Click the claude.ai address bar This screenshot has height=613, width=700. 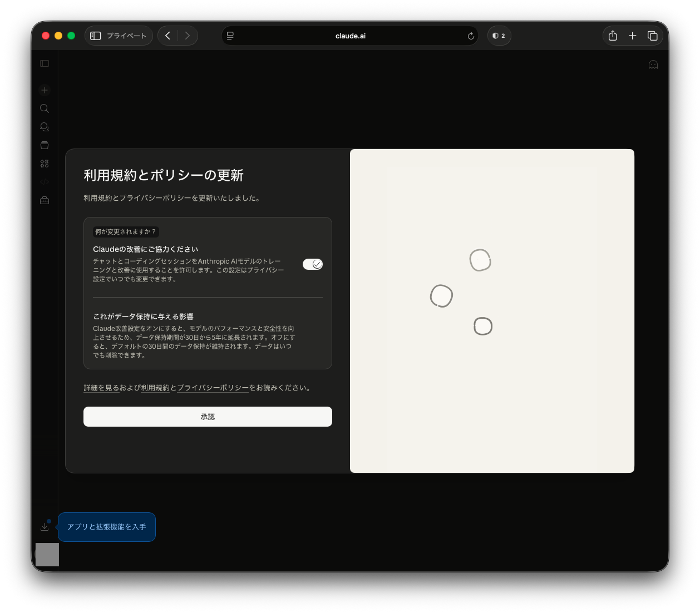pos(350,36)
